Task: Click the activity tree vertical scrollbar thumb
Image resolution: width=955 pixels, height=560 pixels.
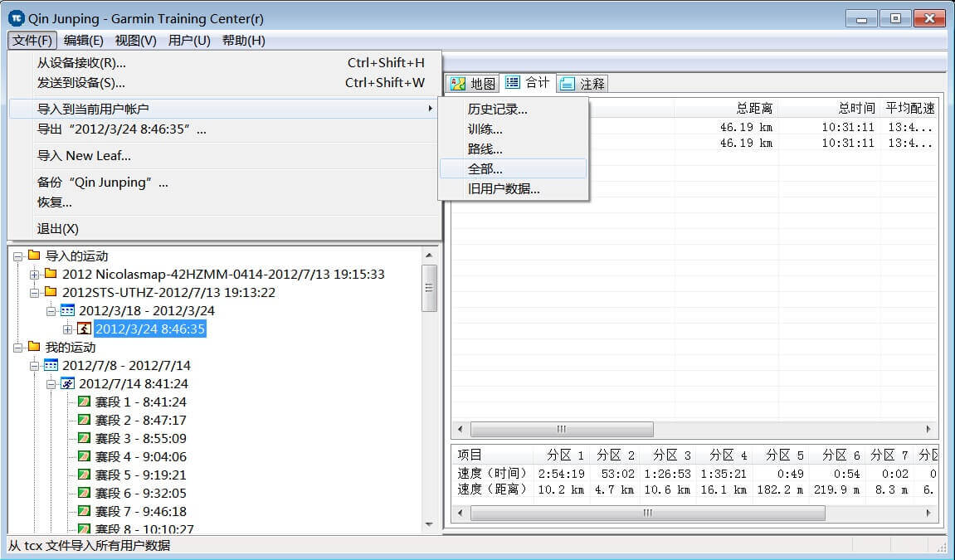Action: pyautogui.click(x=429, y=288)
